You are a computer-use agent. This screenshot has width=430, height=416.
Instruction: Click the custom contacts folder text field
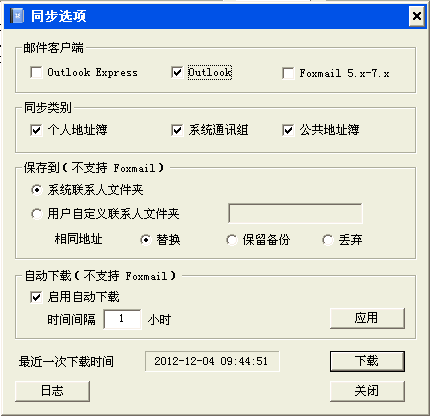click(295, 213)
